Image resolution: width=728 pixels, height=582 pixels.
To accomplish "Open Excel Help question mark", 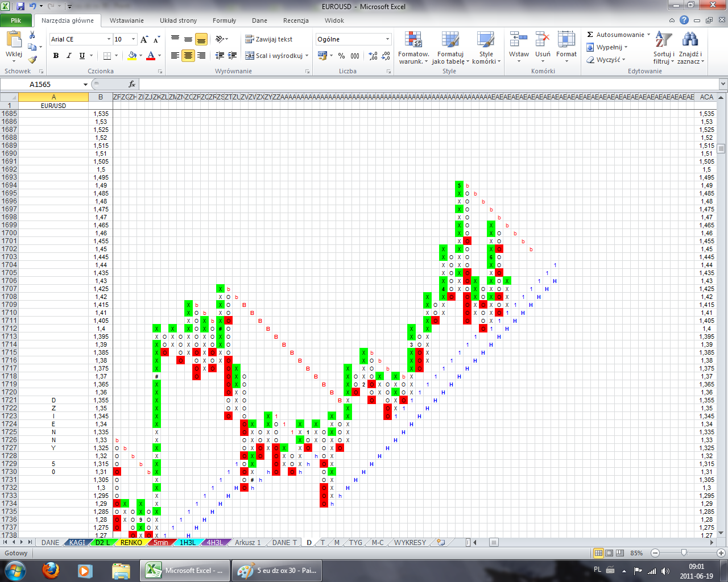I will (684, 20).
